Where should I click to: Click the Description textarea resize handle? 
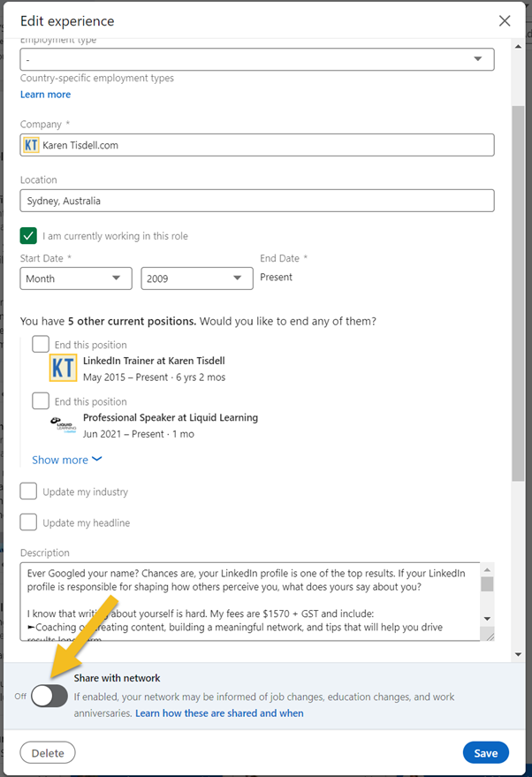(x=490, y=636)
